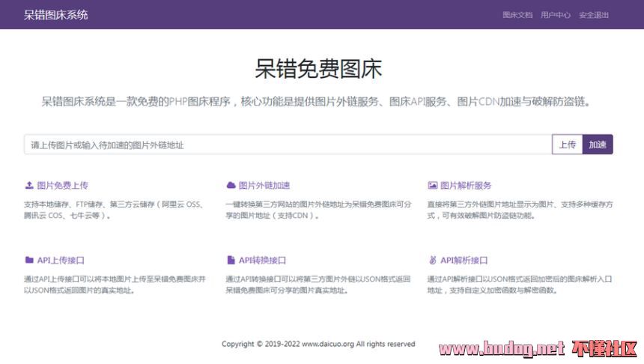This screenshot has height=364, width=644.
Task: Click the 呆错图床系统 brand logo text
Action: 55,14
